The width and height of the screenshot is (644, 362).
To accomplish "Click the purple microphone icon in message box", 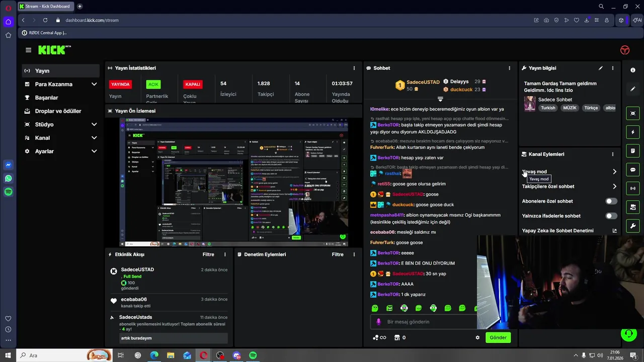I will click(x=378, y=321).
